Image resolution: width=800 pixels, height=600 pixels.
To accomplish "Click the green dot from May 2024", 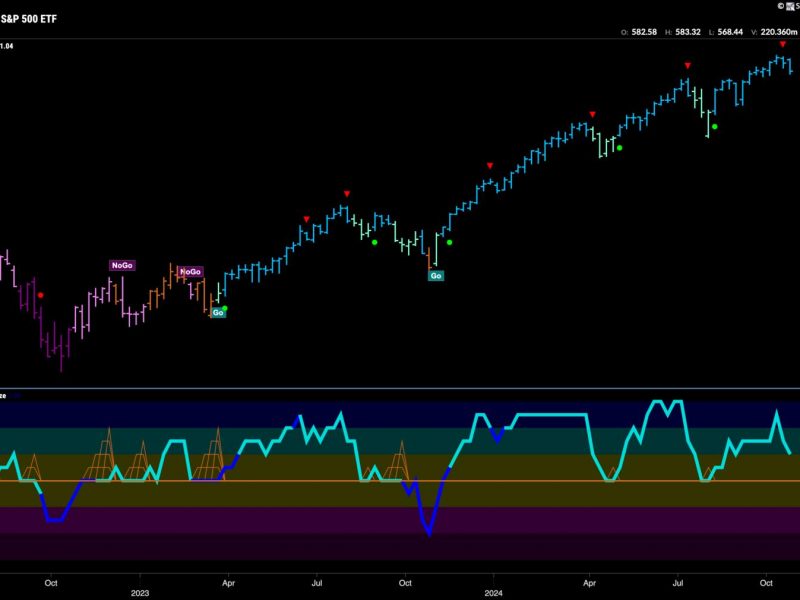I will [619, 148].
